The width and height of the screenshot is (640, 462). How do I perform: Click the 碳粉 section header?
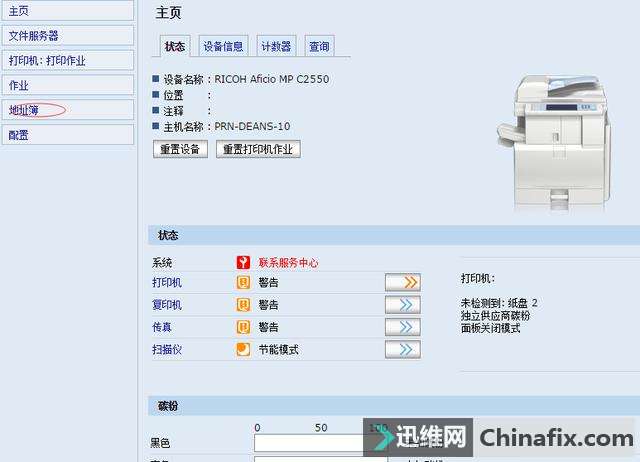[394, 406]
